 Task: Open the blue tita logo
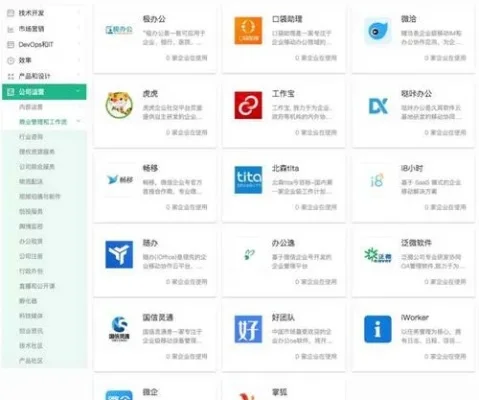click(248, 180)
